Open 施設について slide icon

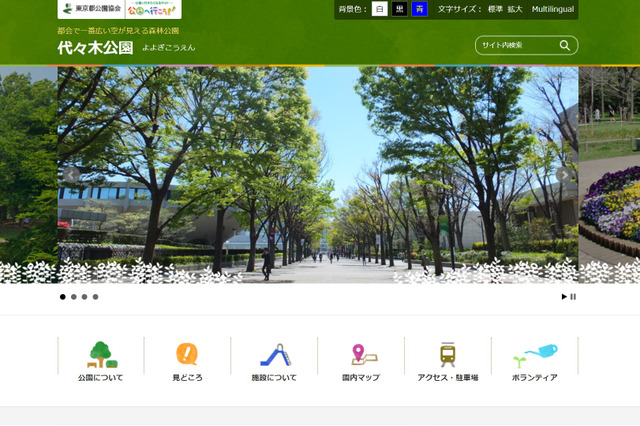click(276, 355)
